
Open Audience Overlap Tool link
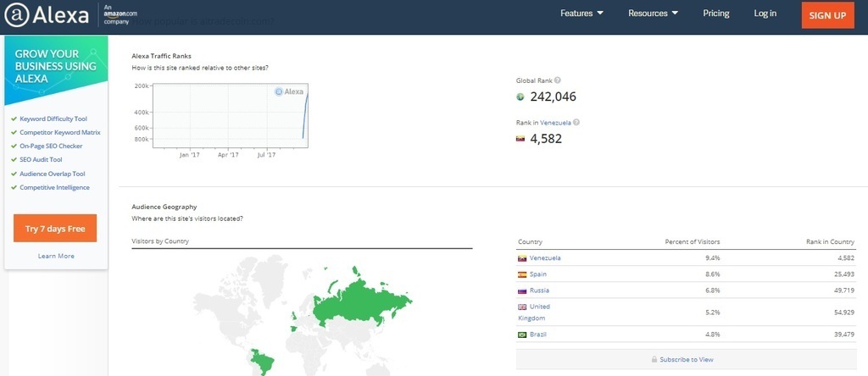[x=53, y=174]
